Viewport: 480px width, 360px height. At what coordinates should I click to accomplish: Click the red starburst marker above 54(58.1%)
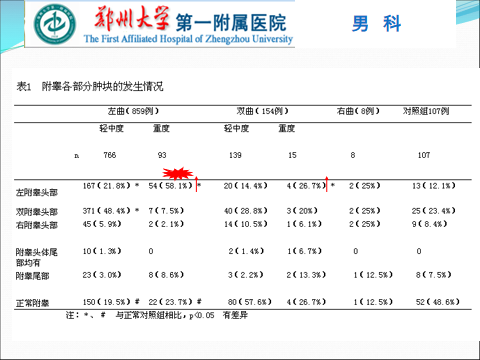pyautogui.click(x=178, y=173)
